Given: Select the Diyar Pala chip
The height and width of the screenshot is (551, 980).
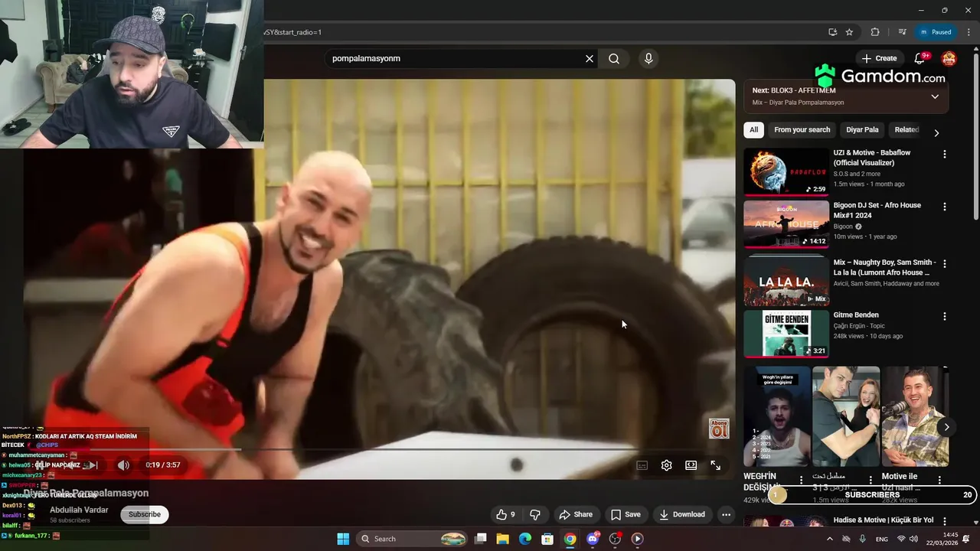Looking at the screenshot, I should pyautogui.click(x=862, y=129).
